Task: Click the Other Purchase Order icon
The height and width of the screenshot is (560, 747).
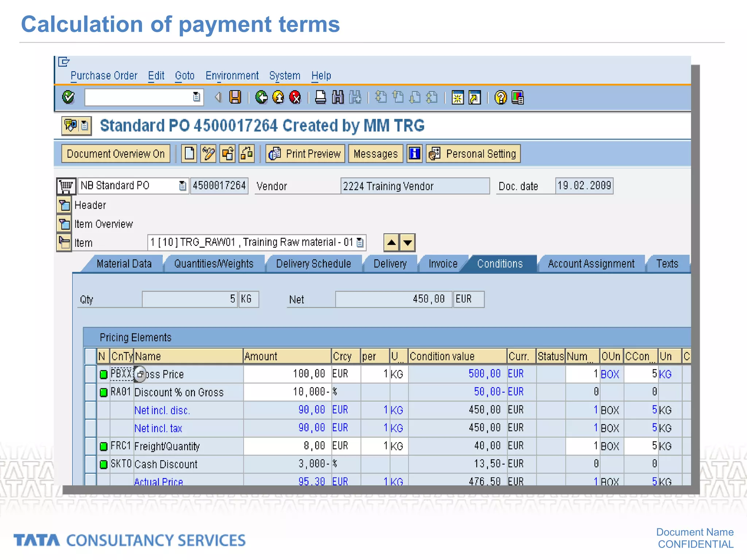Action: (x=228, y=153)
